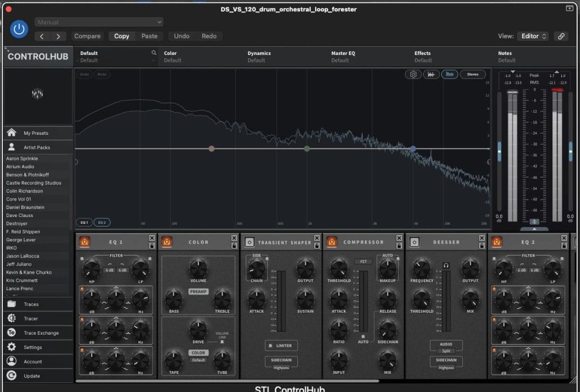Open the analyzer gear settings icon
This screenshot has width=580, height=392.
click(x=413, y=74)
